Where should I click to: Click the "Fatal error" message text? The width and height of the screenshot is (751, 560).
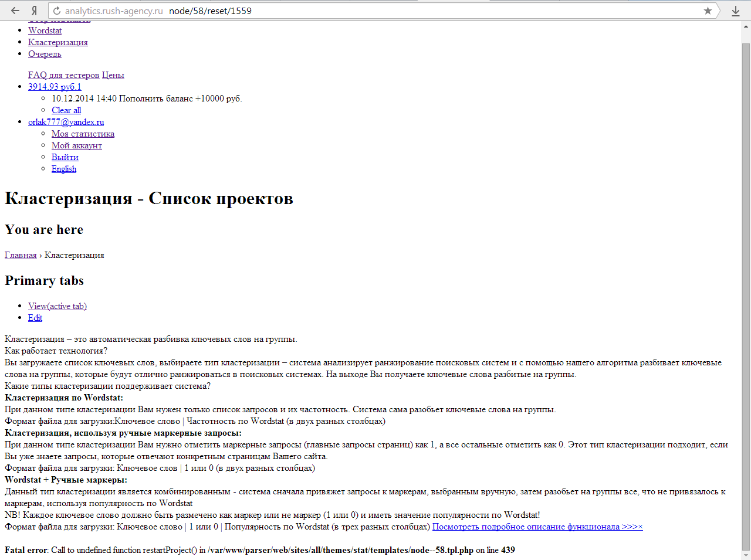pos(260,550)
